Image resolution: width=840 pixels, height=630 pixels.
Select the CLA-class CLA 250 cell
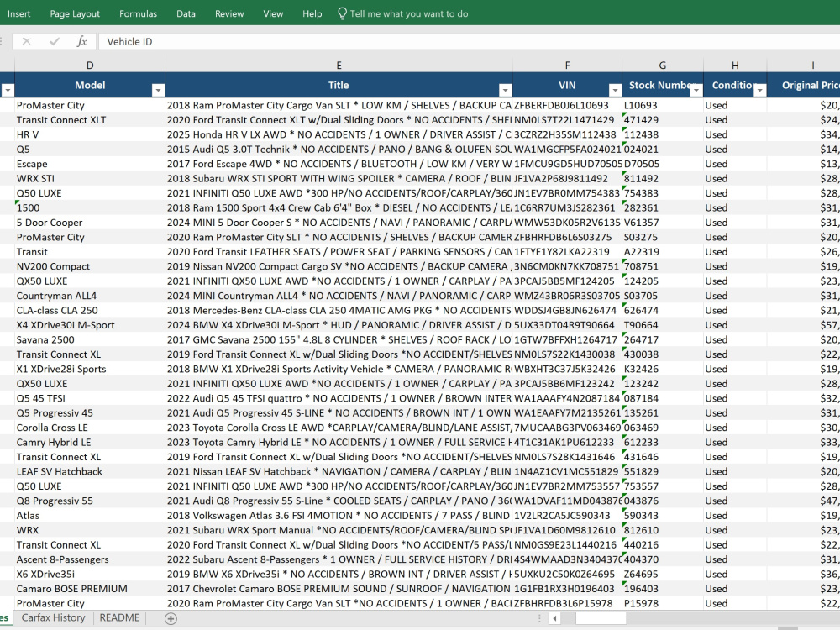tap(90, 310)
